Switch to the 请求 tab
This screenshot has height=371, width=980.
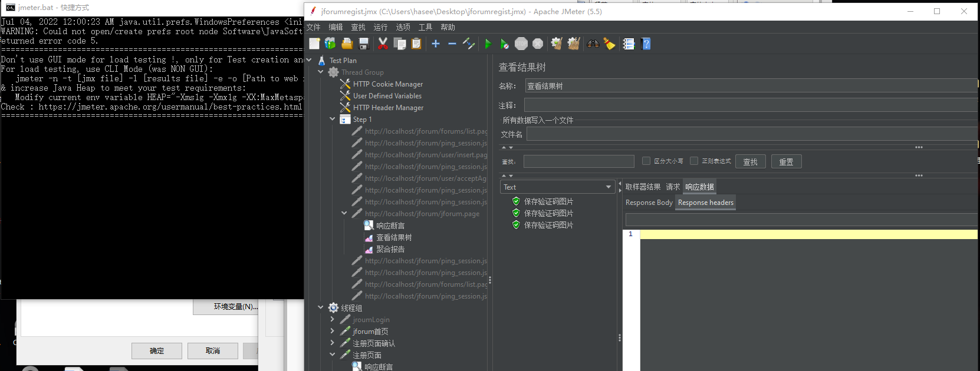673,187
